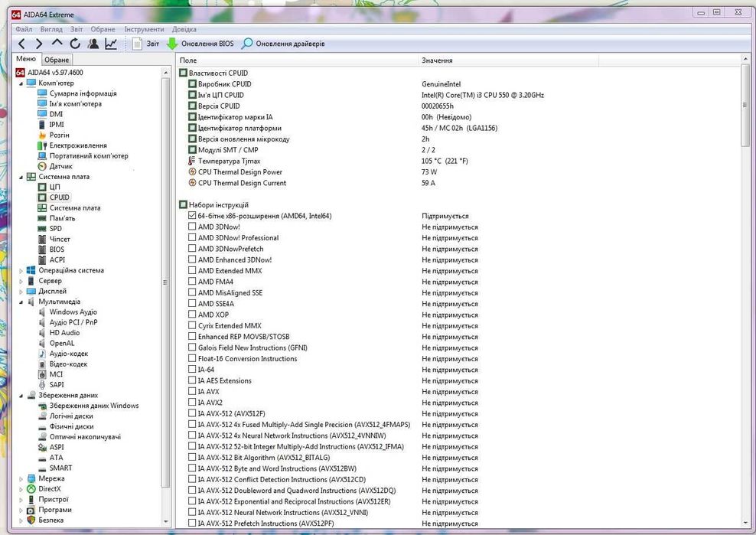Select the ЦП processor icon in tree

pyautogui.click(x=42, y=187)
